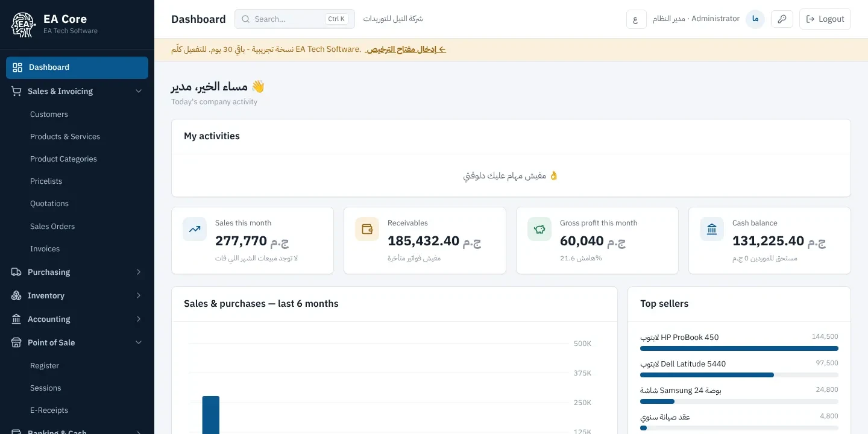Click the 144,500 top seller value
The height and width of the screenshot is (434, 868).
coord(825,336)
